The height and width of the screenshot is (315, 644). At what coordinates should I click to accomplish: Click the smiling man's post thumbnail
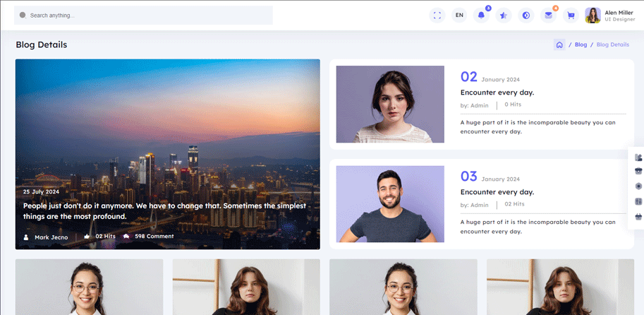390,204
